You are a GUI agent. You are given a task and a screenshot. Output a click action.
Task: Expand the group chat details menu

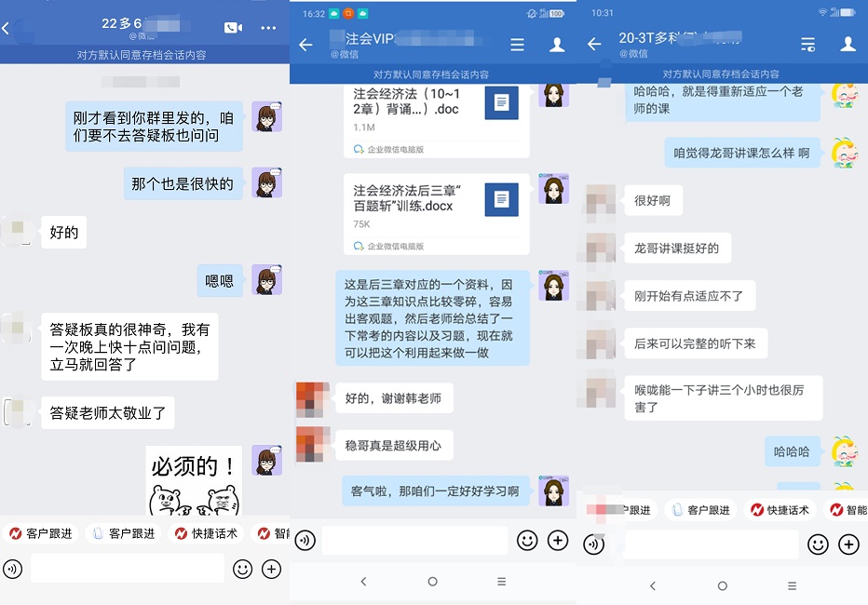808,43
